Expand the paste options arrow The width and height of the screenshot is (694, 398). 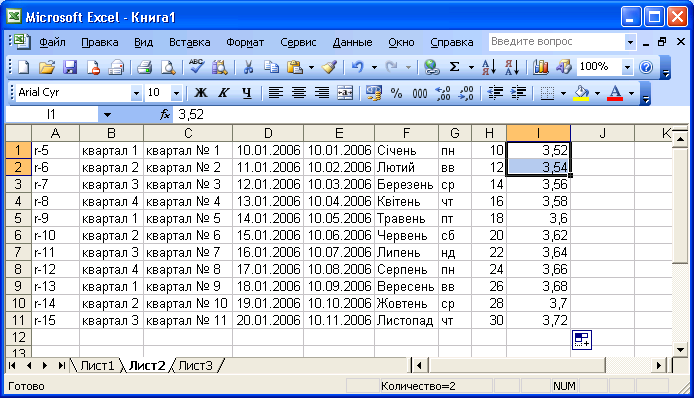(x=311, y=67)
